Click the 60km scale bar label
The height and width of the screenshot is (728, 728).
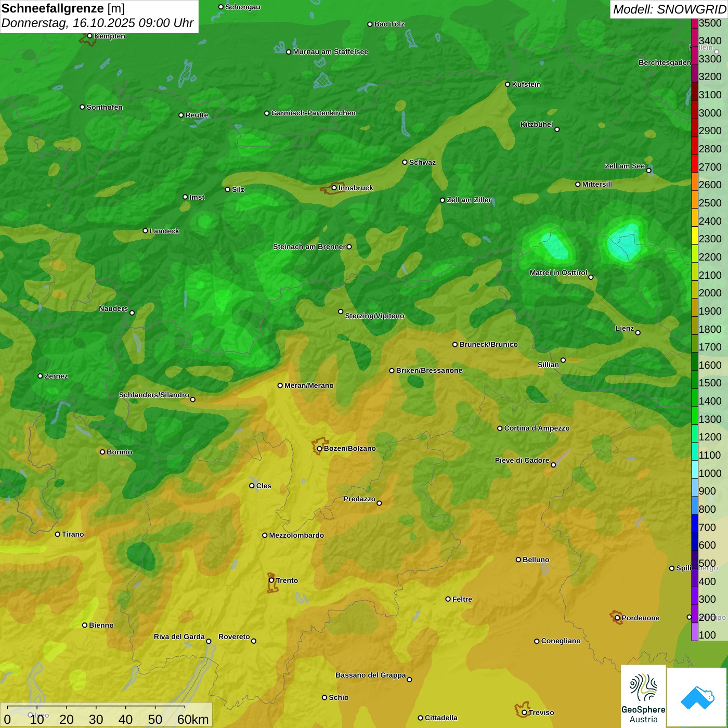(x=193, y=720)
